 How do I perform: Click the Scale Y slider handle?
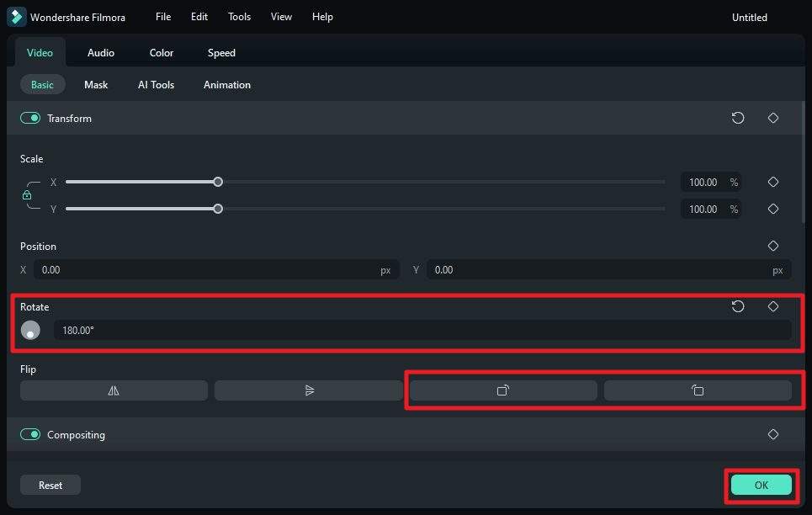(218, 209)
